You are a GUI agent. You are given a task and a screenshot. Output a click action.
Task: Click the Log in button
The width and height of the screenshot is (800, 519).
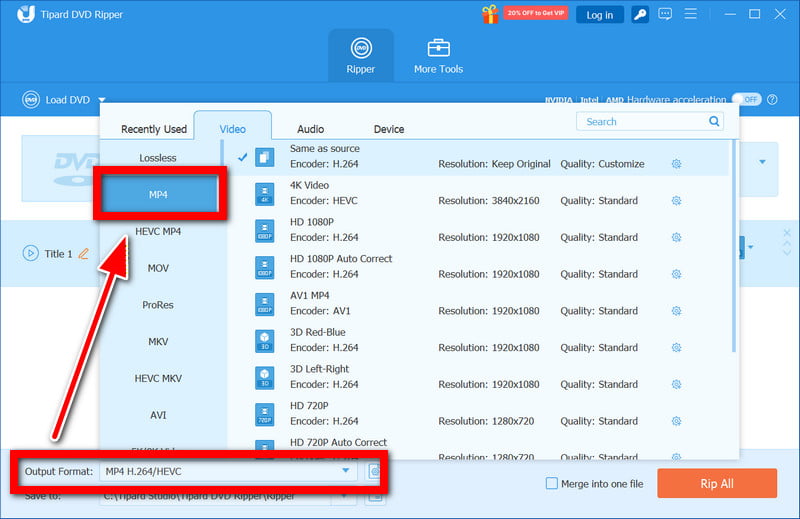(x=600, y=15)
